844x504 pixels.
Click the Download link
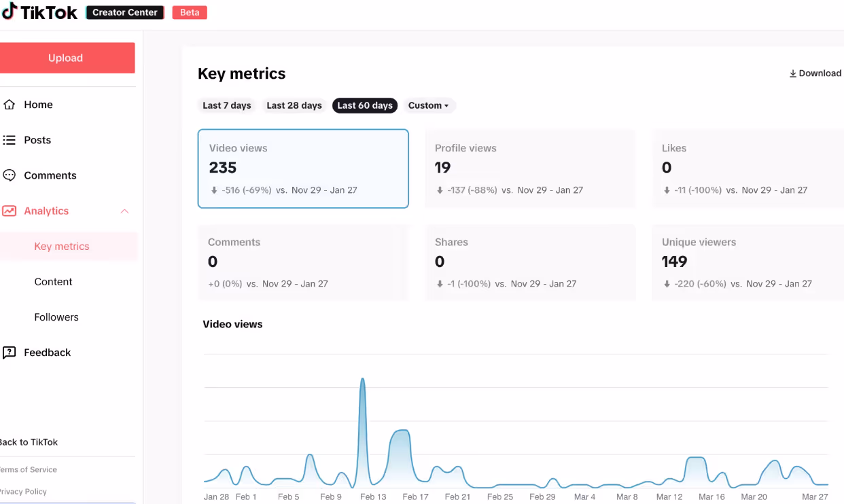[815, 73]
